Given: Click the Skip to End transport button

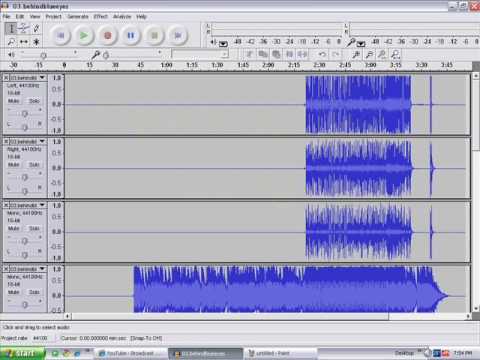Looking at the screenshot, I should click(178, 35).
